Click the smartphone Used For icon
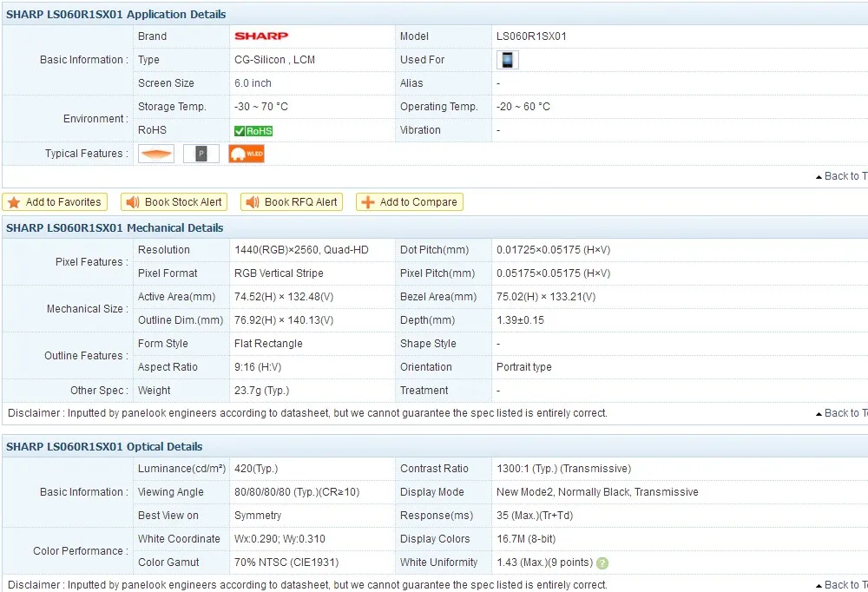 [x=507, y=60]
